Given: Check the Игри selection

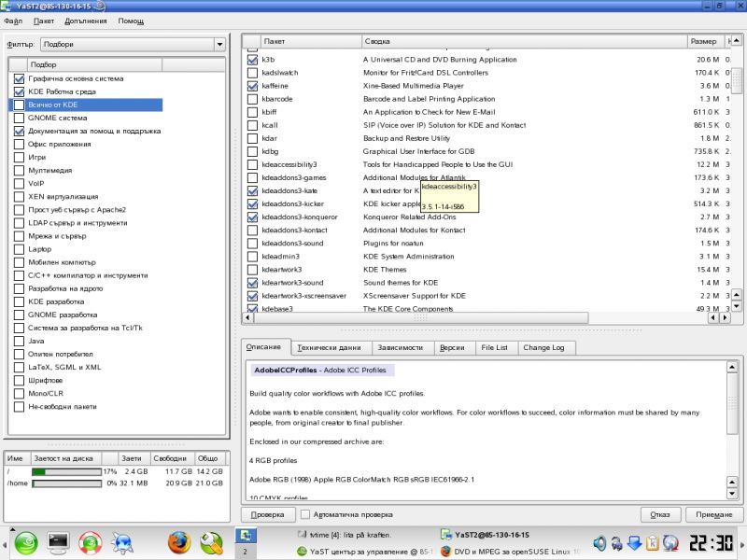Looking at the screenshot, I should coord(19,157).
